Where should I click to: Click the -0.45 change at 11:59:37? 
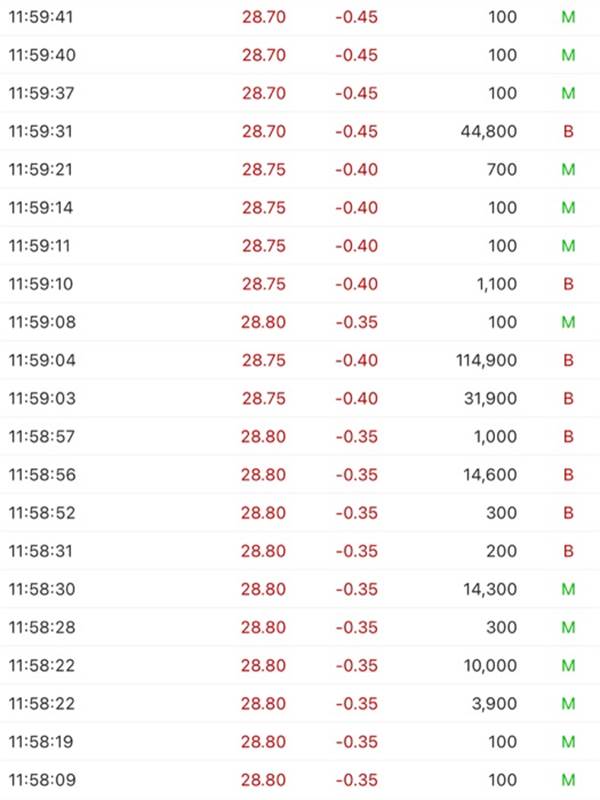(x=356, y=94)
